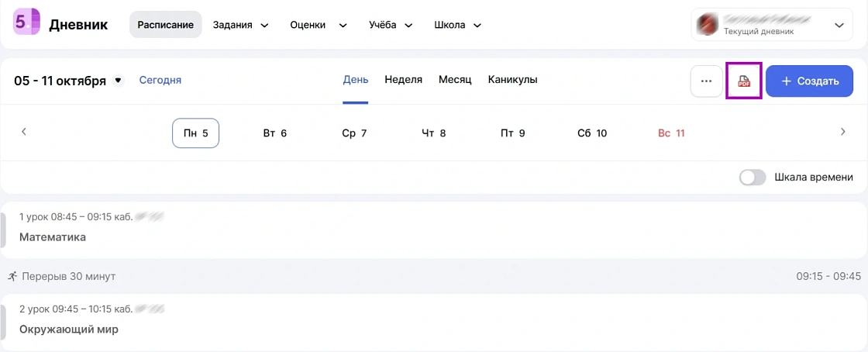Export the schedule as PDF
This screenshot has height=352, width=868.
tap(744, 81)
